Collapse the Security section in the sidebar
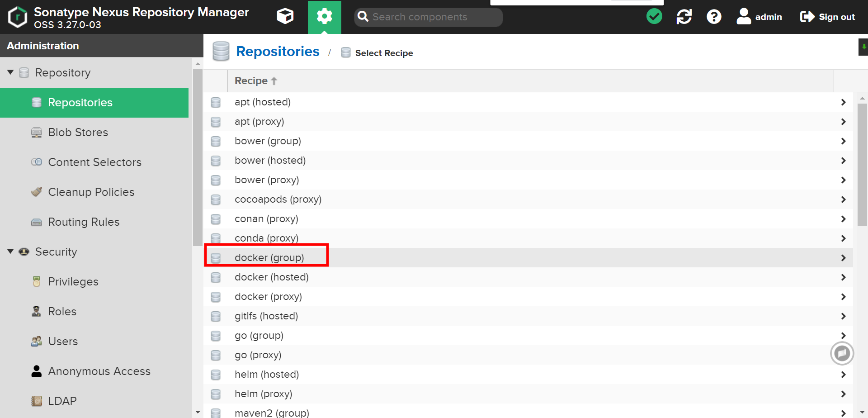The height and width of the screenshot is (418, 868). tap(10, 251)
